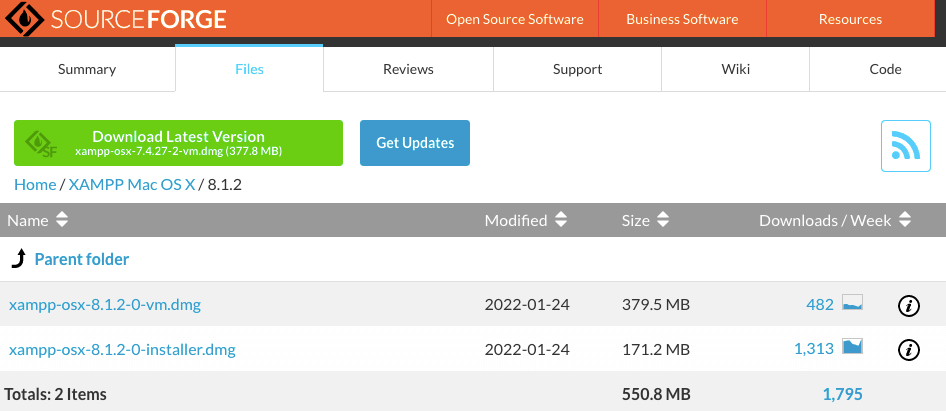Click the Parent folder up-arrow icon

click(19, 260)
